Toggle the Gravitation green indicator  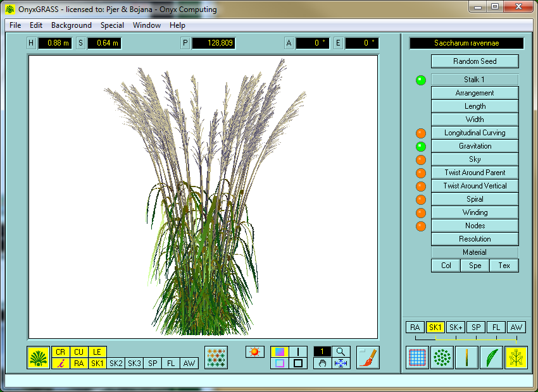point(421,147)
